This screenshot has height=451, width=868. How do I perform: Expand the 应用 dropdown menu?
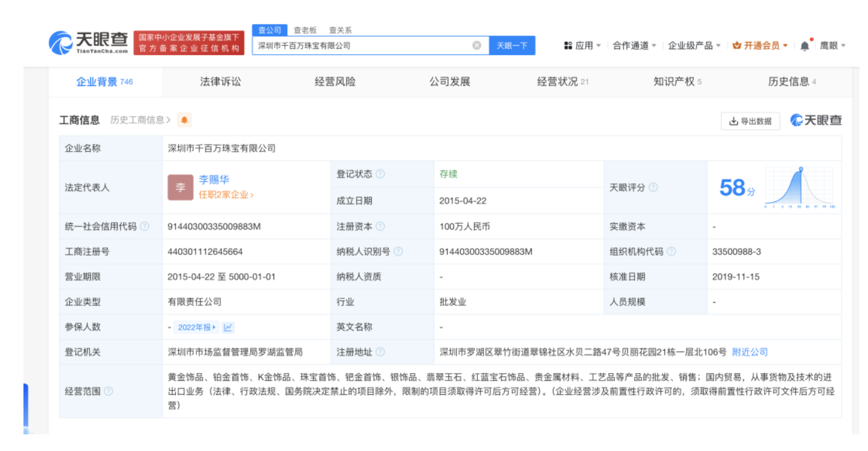pyautogui.click(x=582, y=46)
